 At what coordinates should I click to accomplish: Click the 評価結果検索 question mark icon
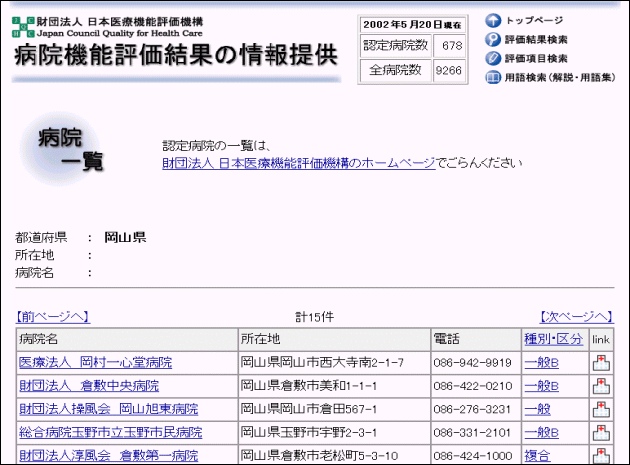click(493, 40)
